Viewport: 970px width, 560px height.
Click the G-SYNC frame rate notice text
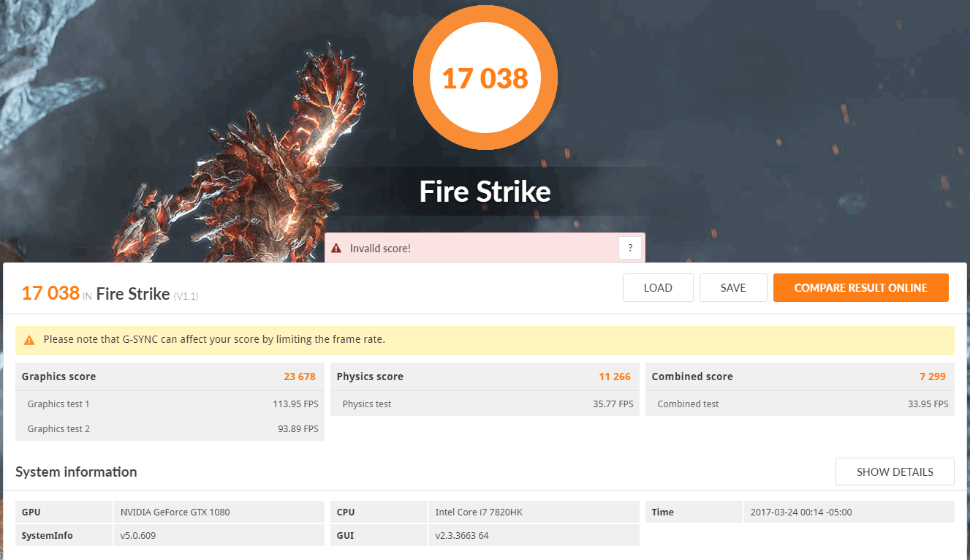coord(214,339)
